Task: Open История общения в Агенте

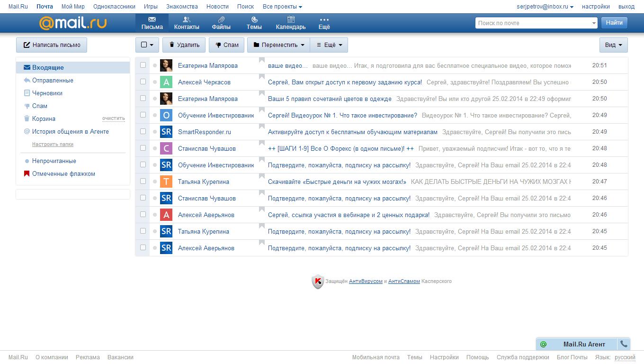Action: (71, 131)
